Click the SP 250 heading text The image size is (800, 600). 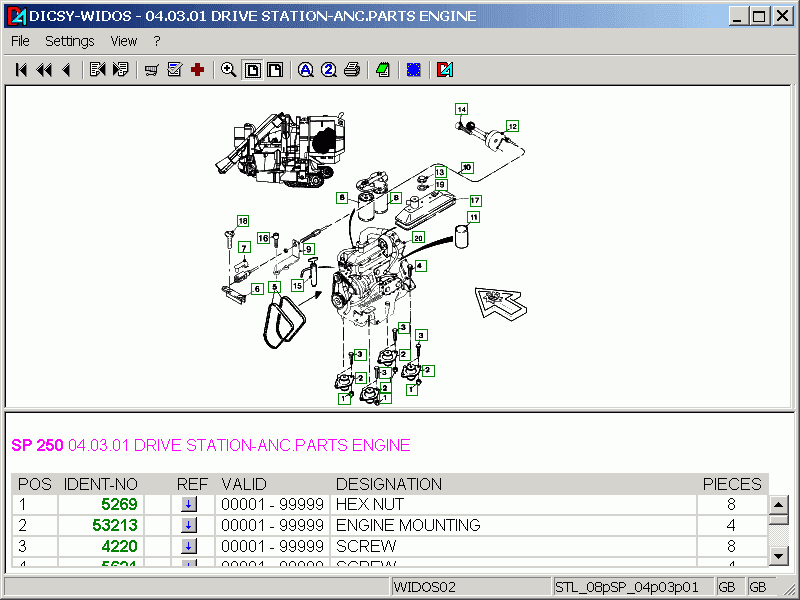click(x=37, y=445)
